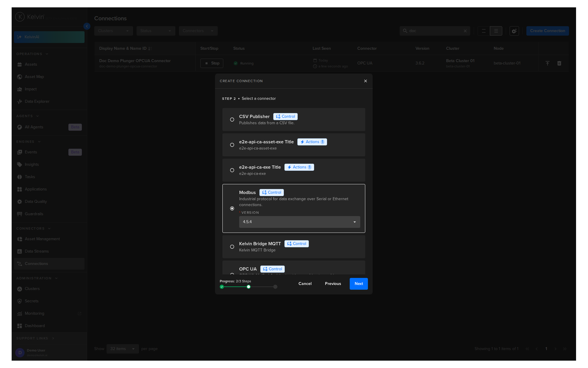Click the Control badge beside CSV Publisher
The width and height of the screenshot is (588, 368).
(x=285, y=117)
